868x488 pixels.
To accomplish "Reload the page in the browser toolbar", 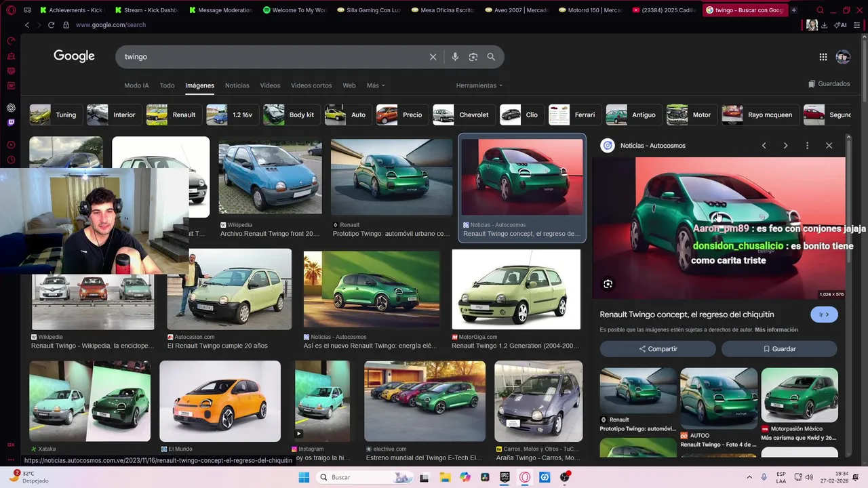I will pos(51,24).
